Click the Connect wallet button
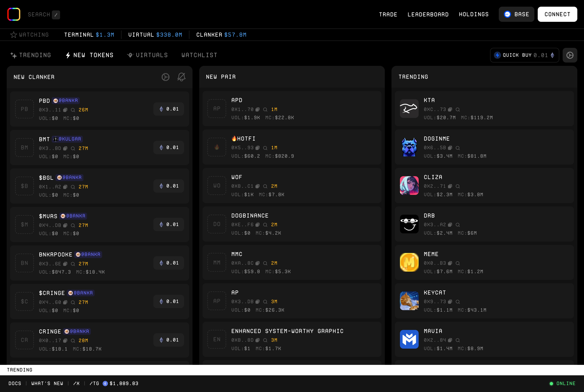Screen dimensions: 584x392 [x=557, y=14]
